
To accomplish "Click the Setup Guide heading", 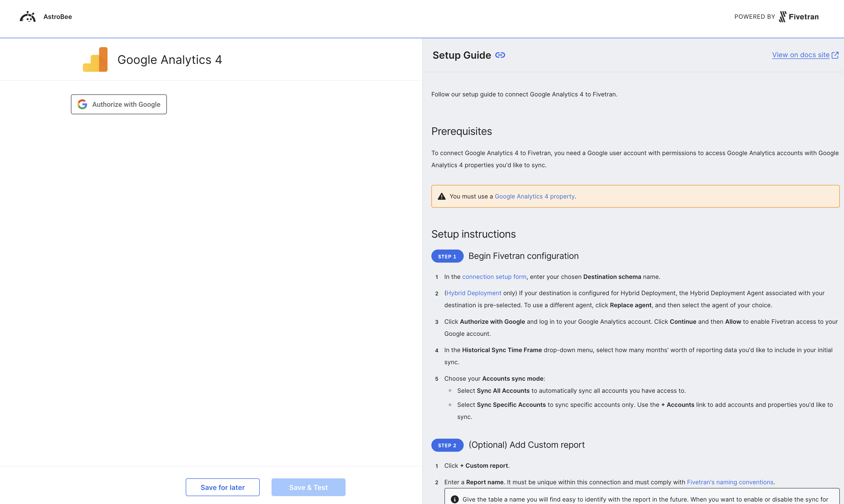I will (x=461, y=55).
